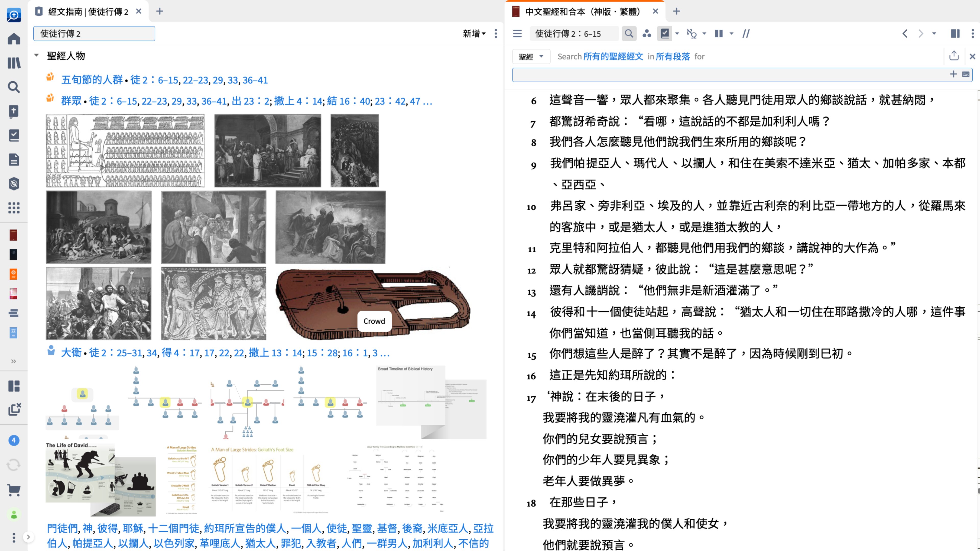Open the 群眾 link
Image resolution: width=980 pixels, height=551 pixels.
point(71,101)
